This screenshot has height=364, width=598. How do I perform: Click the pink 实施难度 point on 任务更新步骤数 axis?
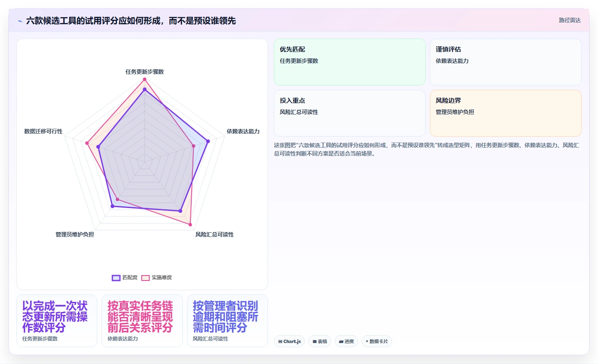145,79
